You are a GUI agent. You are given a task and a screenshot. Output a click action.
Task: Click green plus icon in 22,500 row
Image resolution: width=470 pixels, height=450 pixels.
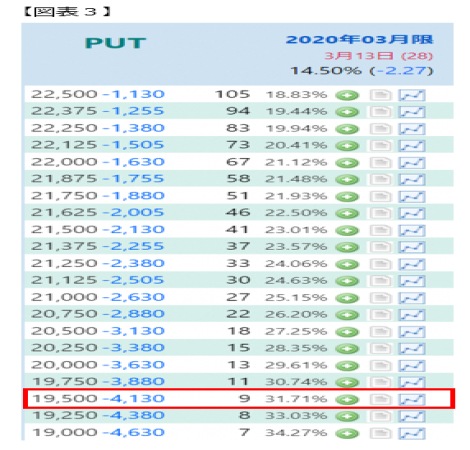click(347, 95)
